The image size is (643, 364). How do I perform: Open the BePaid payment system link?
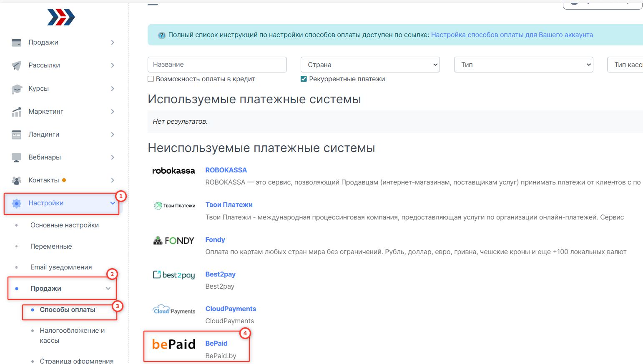216,344
